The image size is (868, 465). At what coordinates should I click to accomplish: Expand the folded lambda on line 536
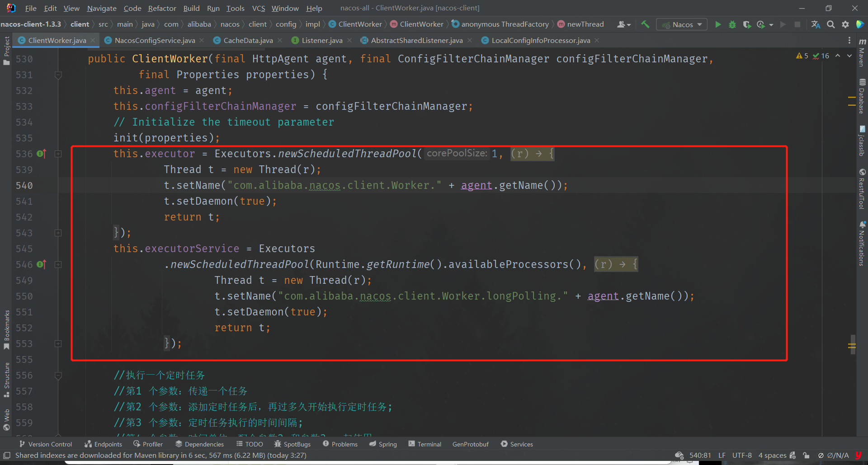pyautogui.click(x=58, y=154)
